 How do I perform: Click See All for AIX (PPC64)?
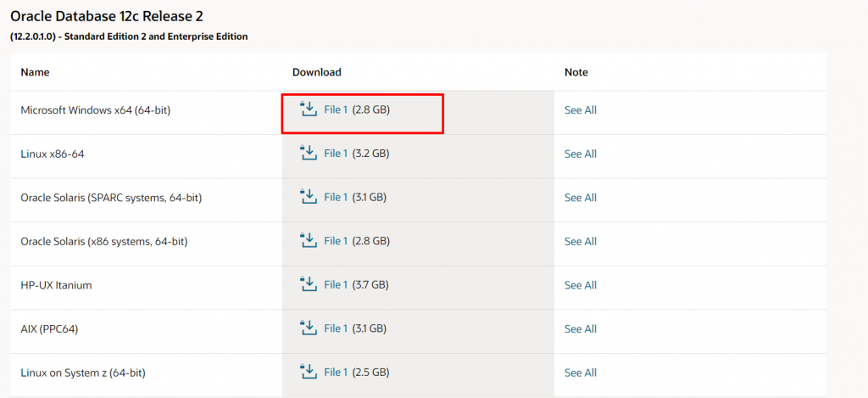(x=580, y=329)
